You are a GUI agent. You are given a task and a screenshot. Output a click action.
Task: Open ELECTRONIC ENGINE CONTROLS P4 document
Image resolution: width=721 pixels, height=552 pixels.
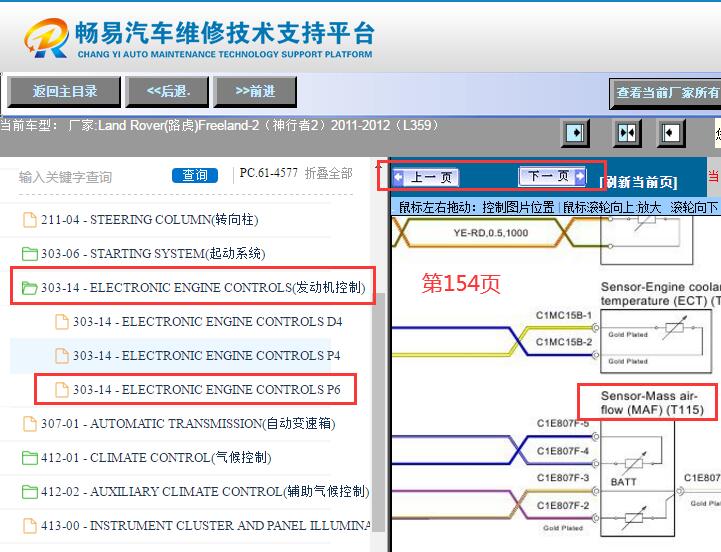206,356
